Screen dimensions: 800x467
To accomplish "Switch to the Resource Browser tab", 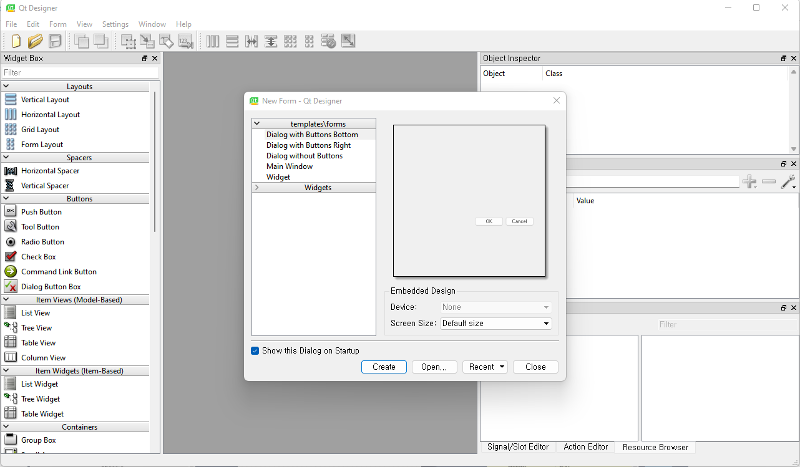I will pos(655,447).
